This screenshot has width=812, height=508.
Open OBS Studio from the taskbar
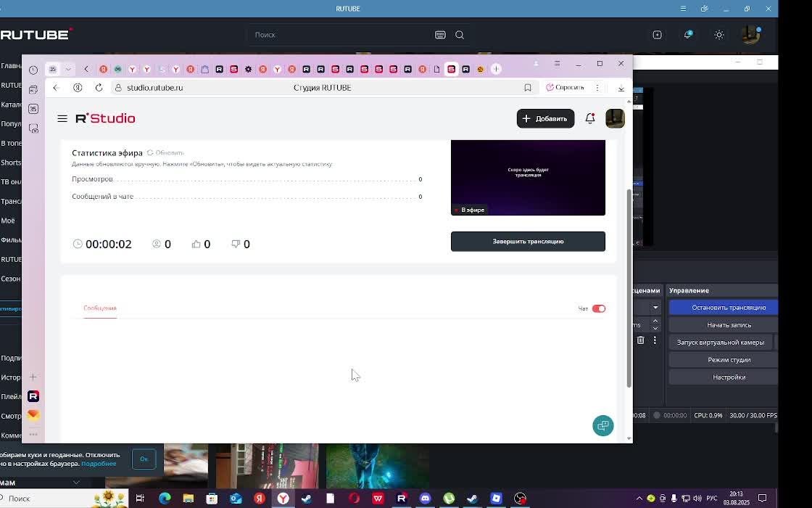(x=520, y=498)
